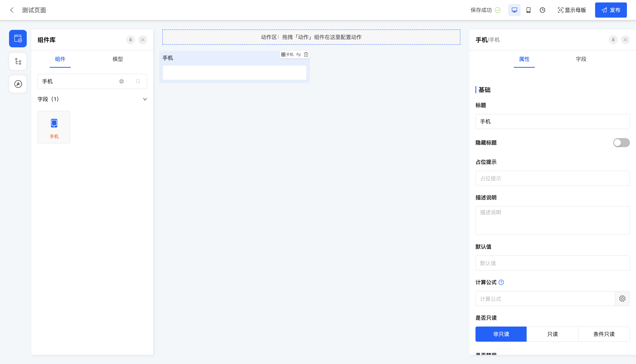This screenshot has height=364, width=636.
Task: Switch to desktop preview mode icon
Action: 514,10
